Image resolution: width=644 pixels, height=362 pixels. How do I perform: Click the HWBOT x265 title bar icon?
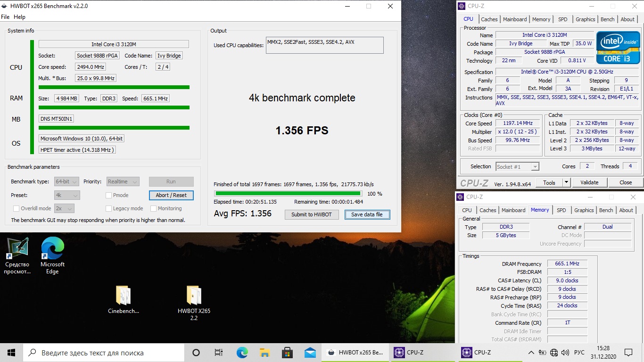[5, 6]
